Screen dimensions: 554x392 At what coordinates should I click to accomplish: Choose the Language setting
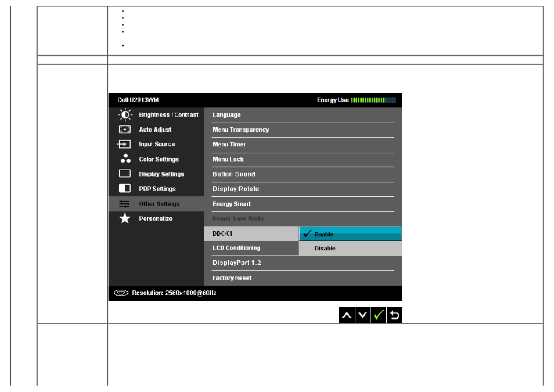tap(303, 115)
